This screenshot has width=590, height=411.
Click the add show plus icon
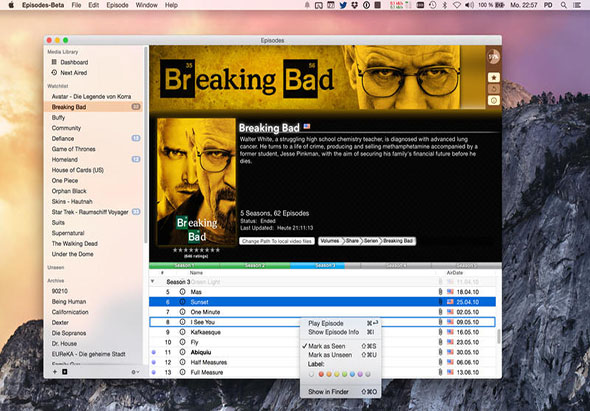pyautogui.click(x=55, y=372)
